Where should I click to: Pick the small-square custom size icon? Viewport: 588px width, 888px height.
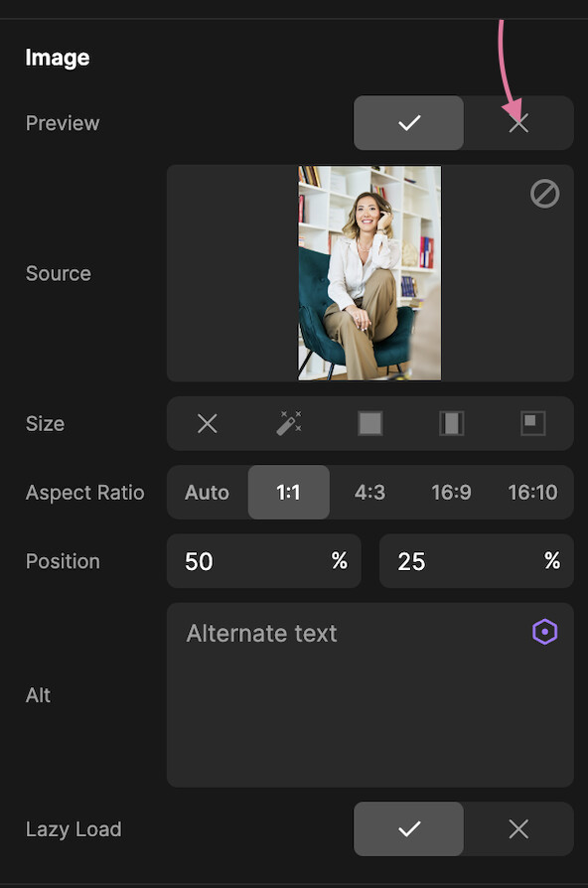pos(533,423)
